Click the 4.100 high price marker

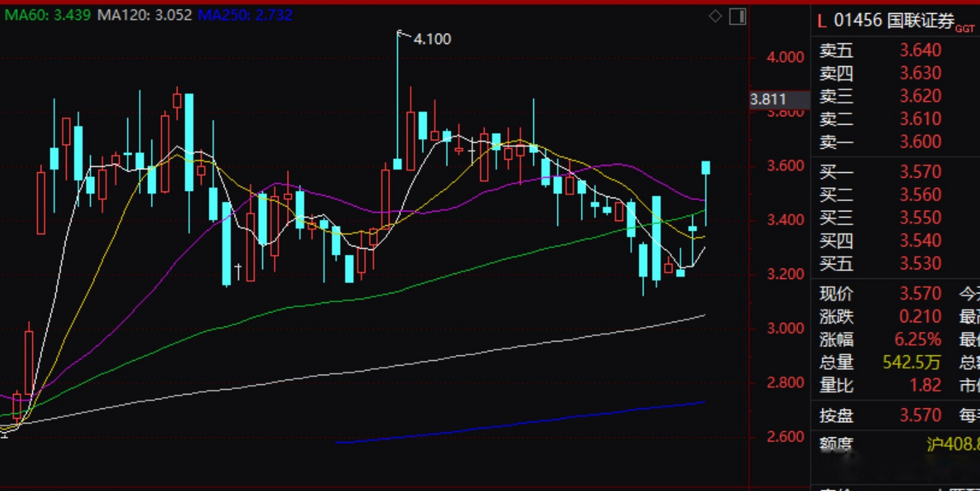click(x=432, y=39)
